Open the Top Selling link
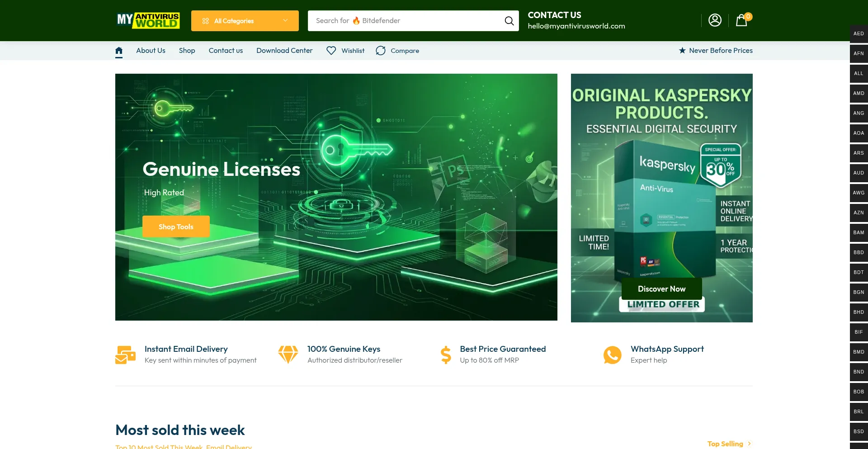This screenshot has height=449, width=868. 729,444
